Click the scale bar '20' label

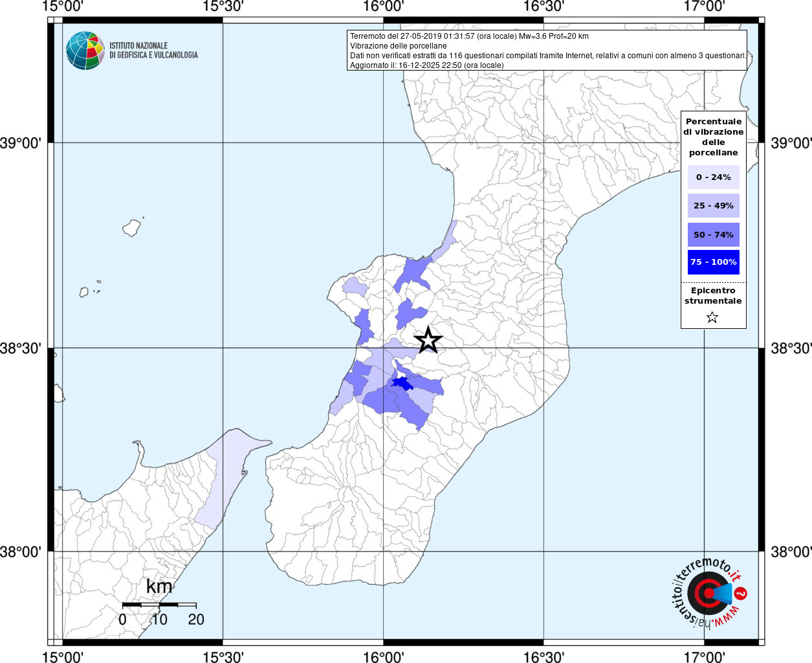[196, 620]
